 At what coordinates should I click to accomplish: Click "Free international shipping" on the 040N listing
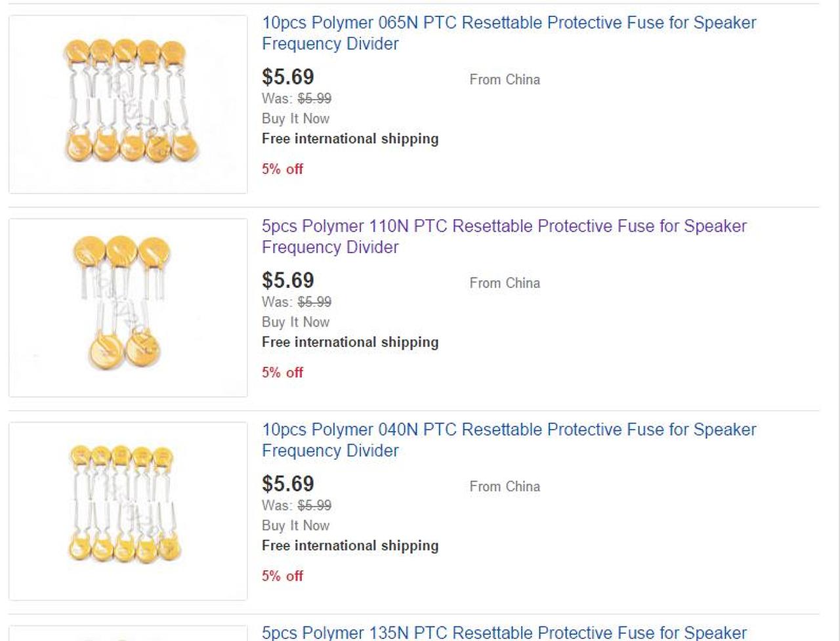coord(350,545)
